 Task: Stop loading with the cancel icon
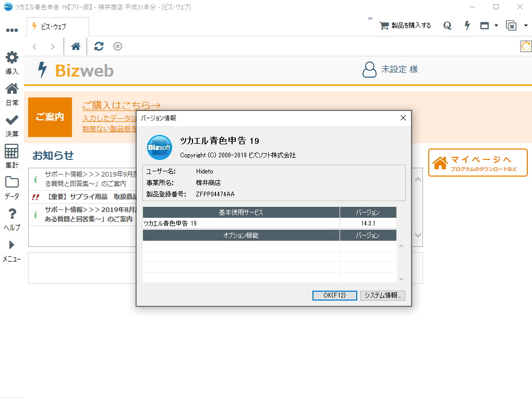117,46
